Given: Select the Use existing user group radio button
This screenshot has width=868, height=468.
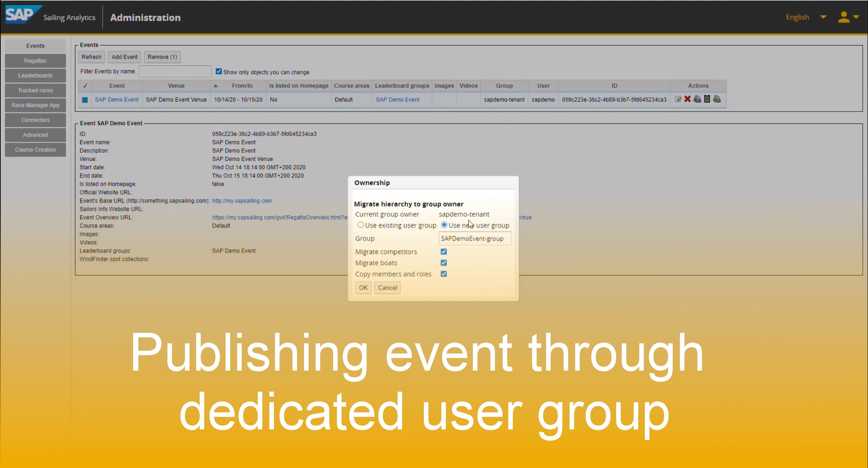Looking at the screenshot, I should (361, 225).
